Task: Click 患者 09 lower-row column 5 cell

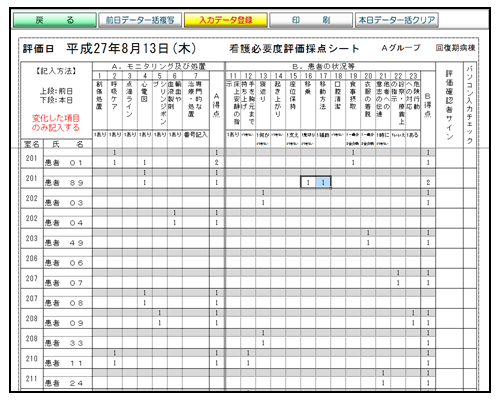Action: (160, 323)
